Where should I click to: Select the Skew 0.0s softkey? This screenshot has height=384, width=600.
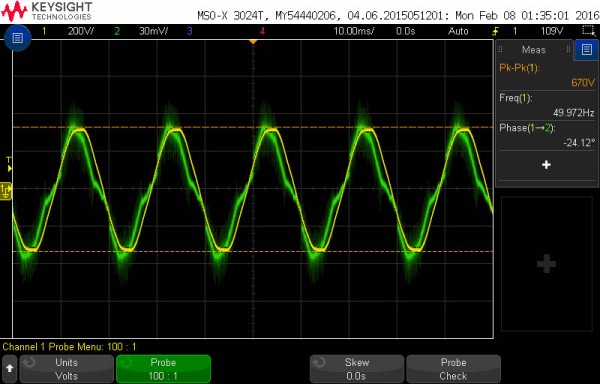[x=357, y=369]
